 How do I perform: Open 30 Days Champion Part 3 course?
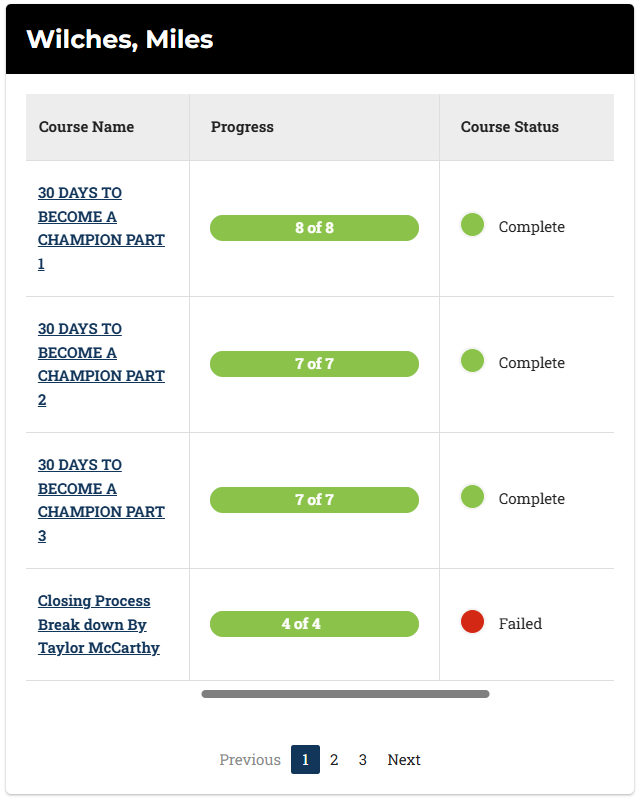point(101,500)
